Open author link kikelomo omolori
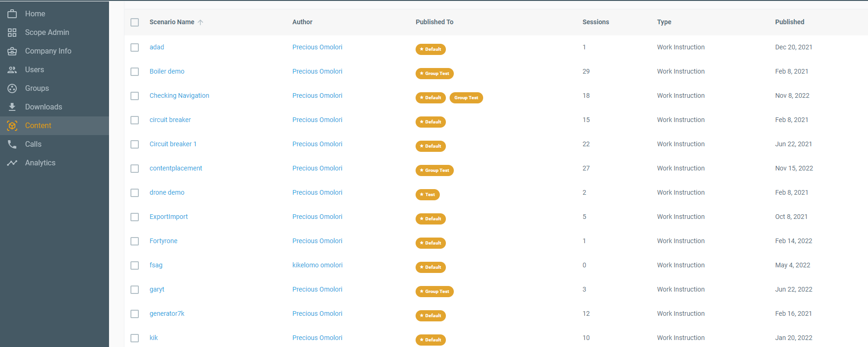The height and width of the screenshot is (347, 868). [317, 265]
